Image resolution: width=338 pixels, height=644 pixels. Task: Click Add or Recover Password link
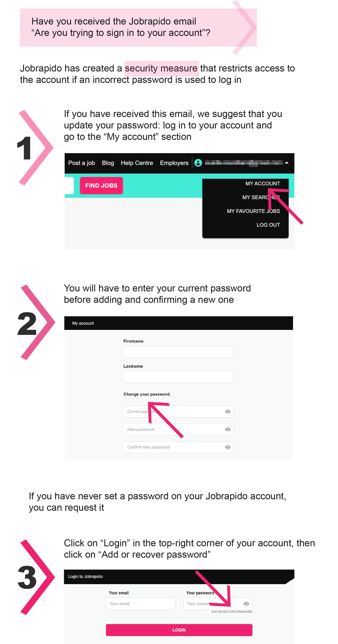(232, 612)
